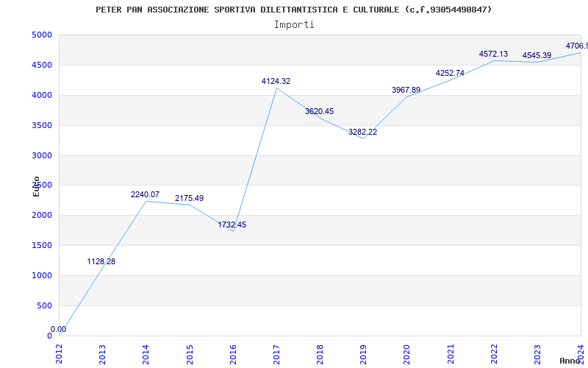Viewport: 588px width, 368px height.
Task: Click the data label 3967.89
Action: click(x=406, y=90)
